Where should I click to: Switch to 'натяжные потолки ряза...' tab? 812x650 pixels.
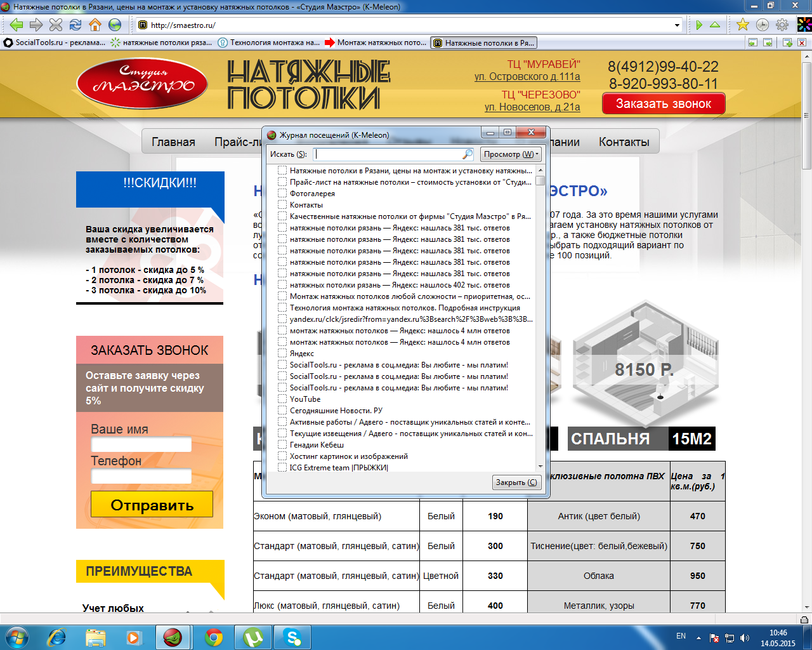162,43
